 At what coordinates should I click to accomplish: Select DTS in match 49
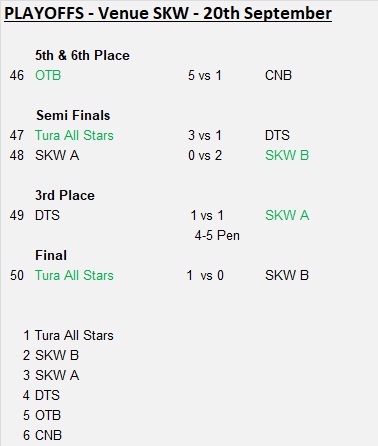[x=47, y=215]
